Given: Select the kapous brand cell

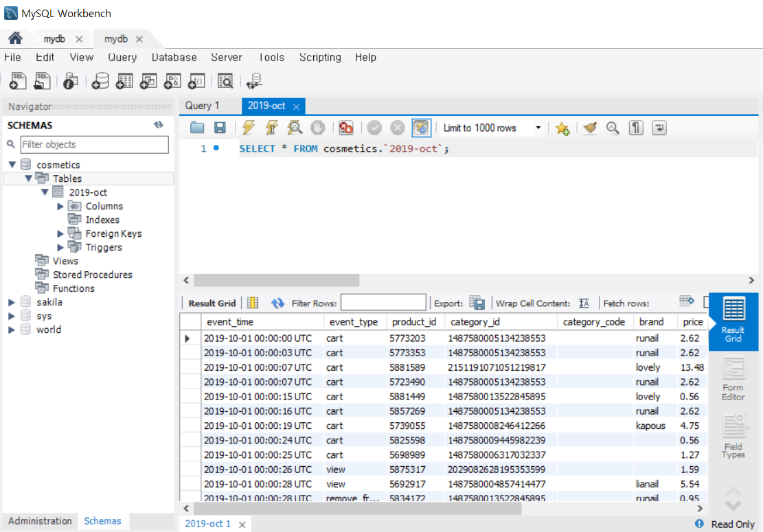Looking at the screenshot, I should click(x=654, y=426).
